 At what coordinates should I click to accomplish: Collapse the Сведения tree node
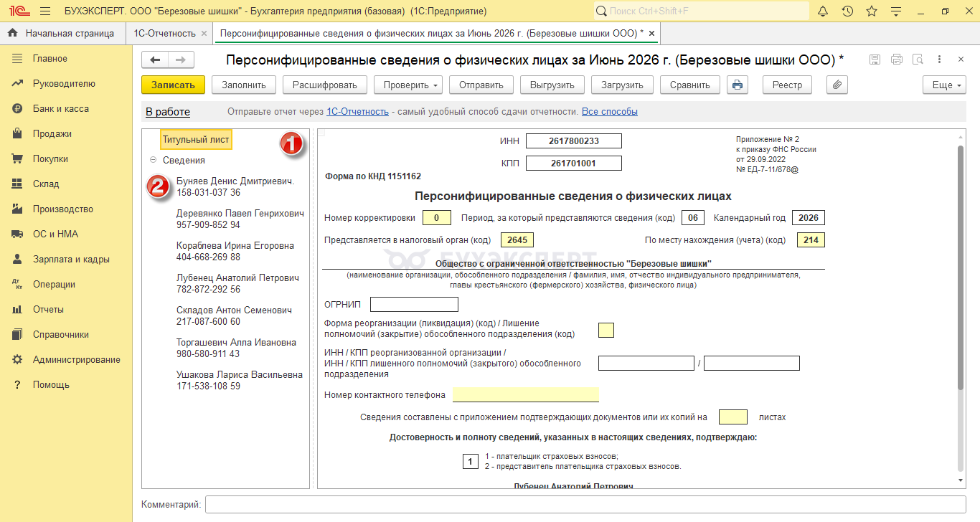[153, 161]
